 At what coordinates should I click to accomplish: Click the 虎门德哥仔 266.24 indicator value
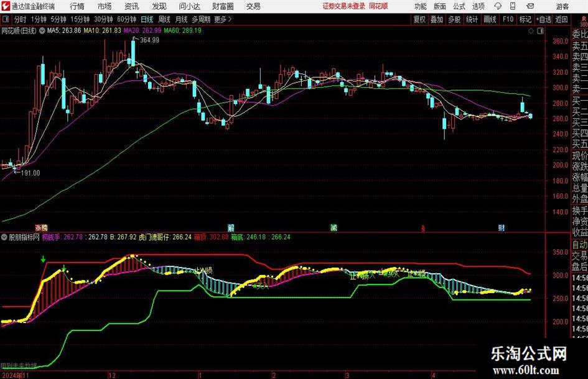165,237
